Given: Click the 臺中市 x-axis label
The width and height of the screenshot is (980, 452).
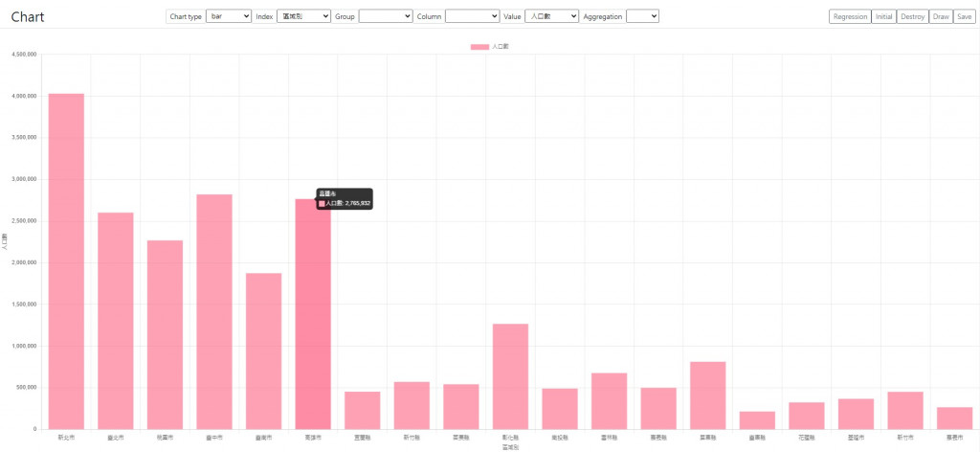Looking at the screenshot, I should [x=214, y=438].
